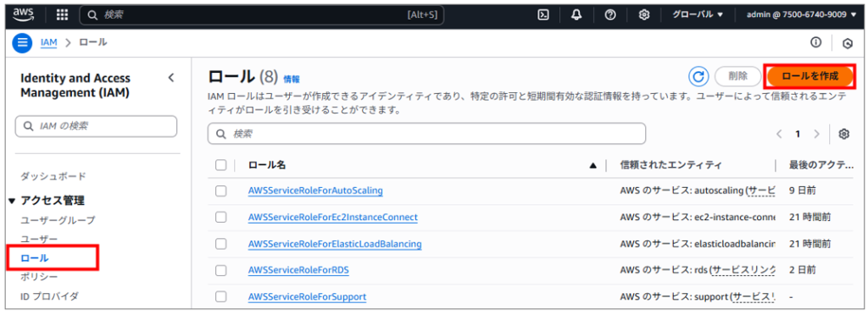Open the notifications bell
This screenshot has height=315, width=868.
(x=576, y=15)
